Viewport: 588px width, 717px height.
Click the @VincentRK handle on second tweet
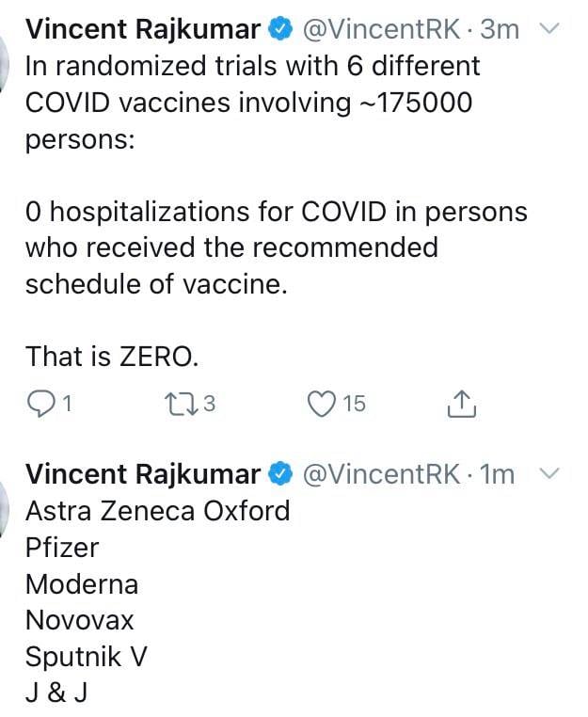(381, 474)
